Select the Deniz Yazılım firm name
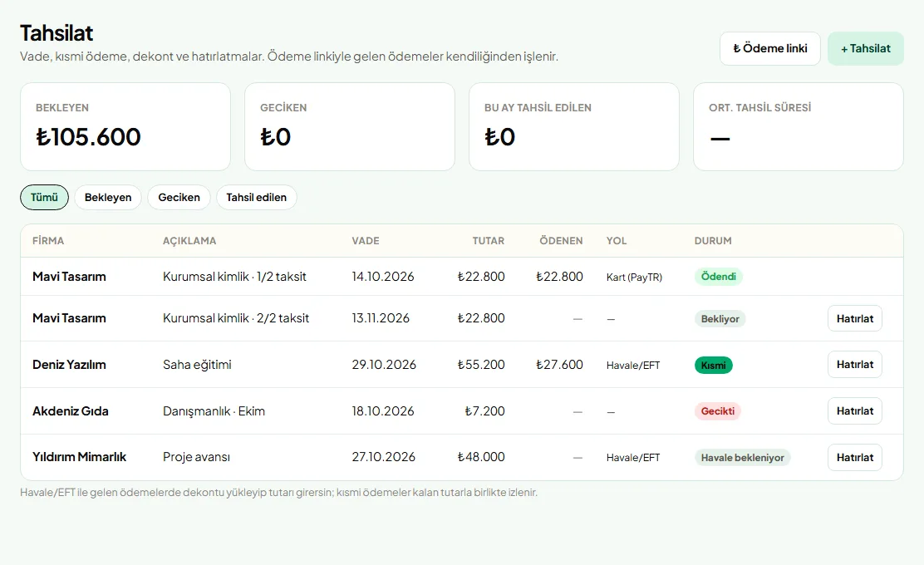924x565 pixels. click(x=69, y=364)
